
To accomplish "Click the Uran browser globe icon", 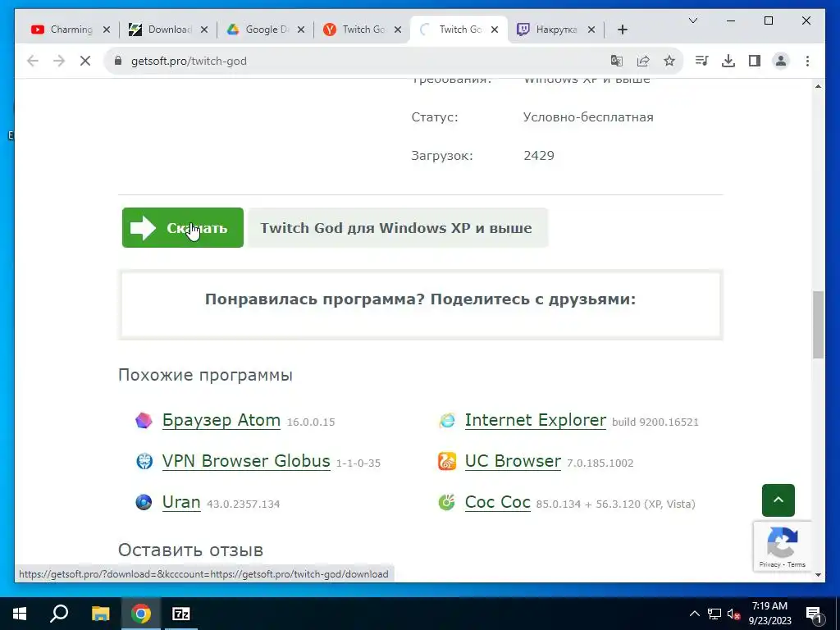I will [x=144, y=502].
